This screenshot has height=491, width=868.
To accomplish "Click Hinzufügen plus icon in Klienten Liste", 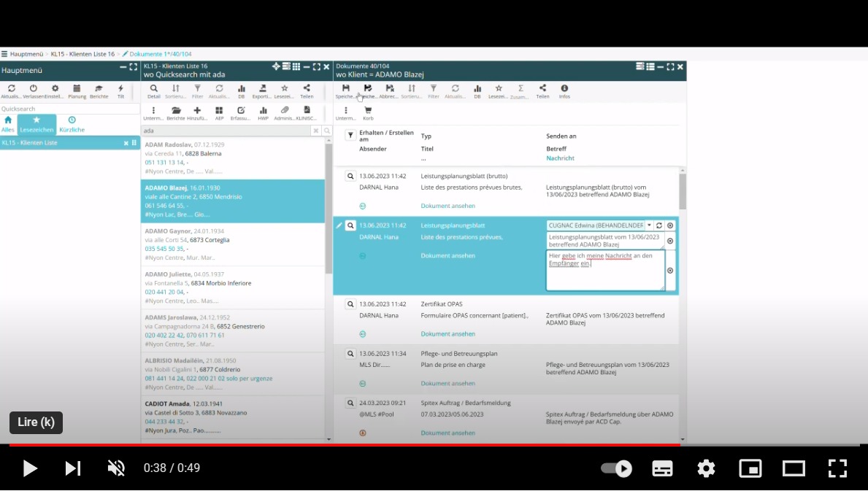I will tap(197, 111).
